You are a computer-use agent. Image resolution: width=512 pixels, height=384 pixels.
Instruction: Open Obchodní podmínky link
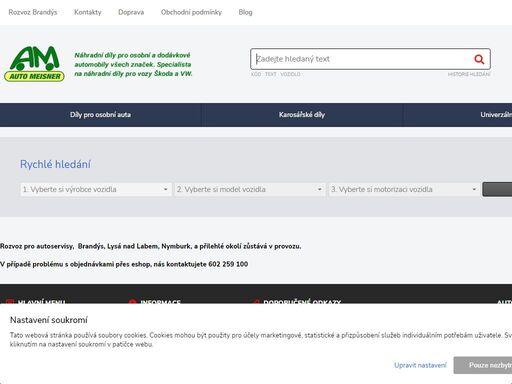click(x=191, y=12)
